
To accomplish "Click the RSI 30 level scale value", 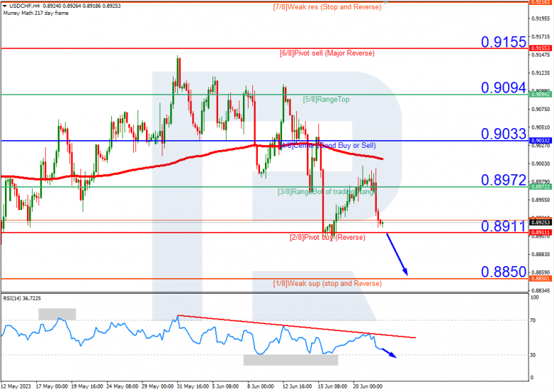I will 533,355.
